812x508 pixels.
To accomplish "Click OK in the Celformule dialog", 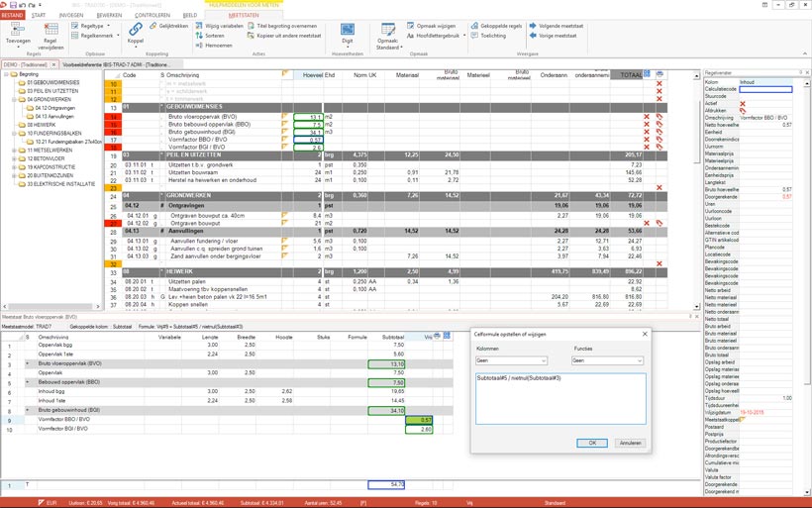I will pos(592,443).
